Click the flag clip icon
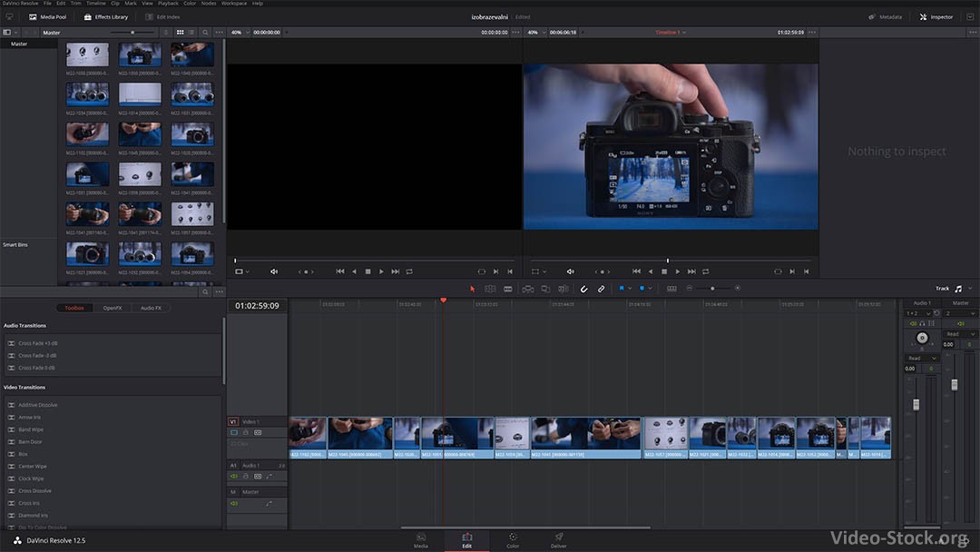Viewport: 980px width, 552px height. 622,288
